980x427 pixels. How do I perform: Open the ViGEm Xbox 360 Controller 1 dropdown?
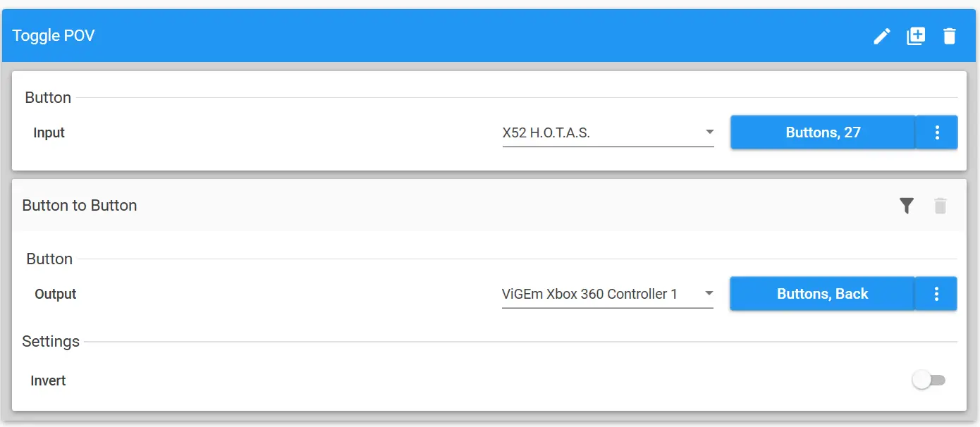[607, 294]
